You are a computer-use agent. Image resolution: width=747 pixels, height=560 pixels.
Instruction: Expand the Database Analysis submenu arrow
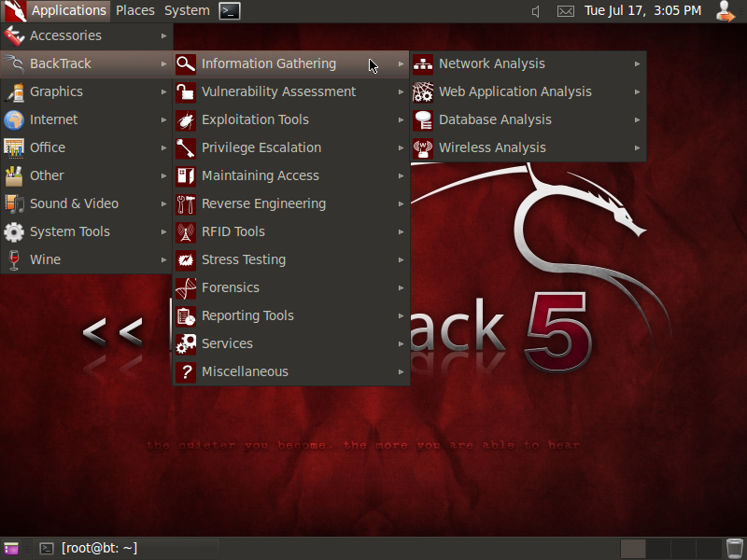638,119
